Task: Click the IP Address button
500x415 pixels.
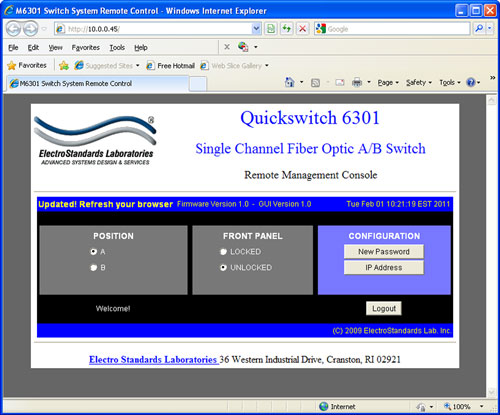Action: coord(384,268)
